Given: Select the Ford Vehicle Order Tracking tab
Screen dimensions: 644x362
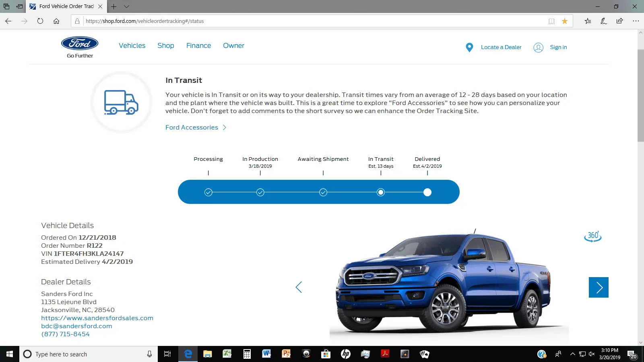Looking at the screenshot, I should [x=66, y=6].
